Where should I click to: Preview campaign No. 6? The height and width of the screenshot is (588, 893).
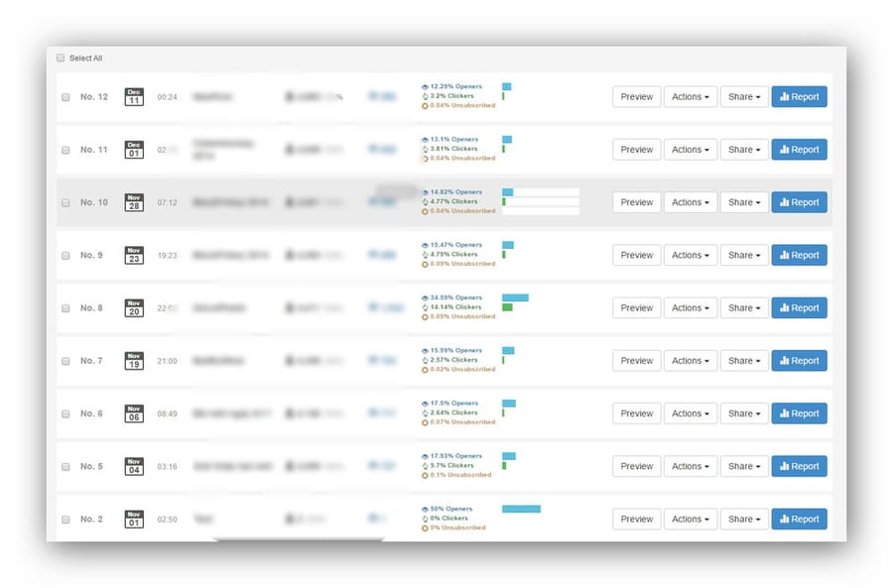tap(637, 413)
